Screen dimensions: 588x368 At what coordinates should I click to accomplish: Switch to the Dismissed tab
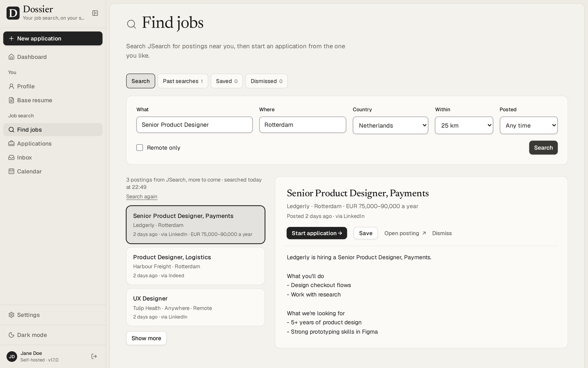(266, 81)
